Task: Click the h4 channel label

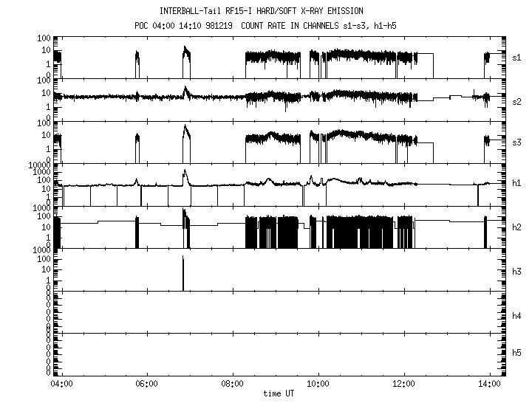Action: coord(517,315)
